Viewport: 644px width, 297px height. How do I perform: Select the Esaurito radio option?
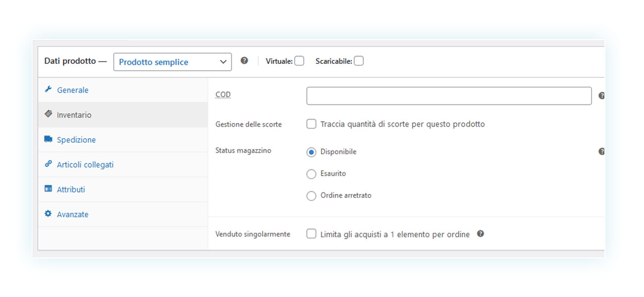pyautogui.click(x=311, y=174)
